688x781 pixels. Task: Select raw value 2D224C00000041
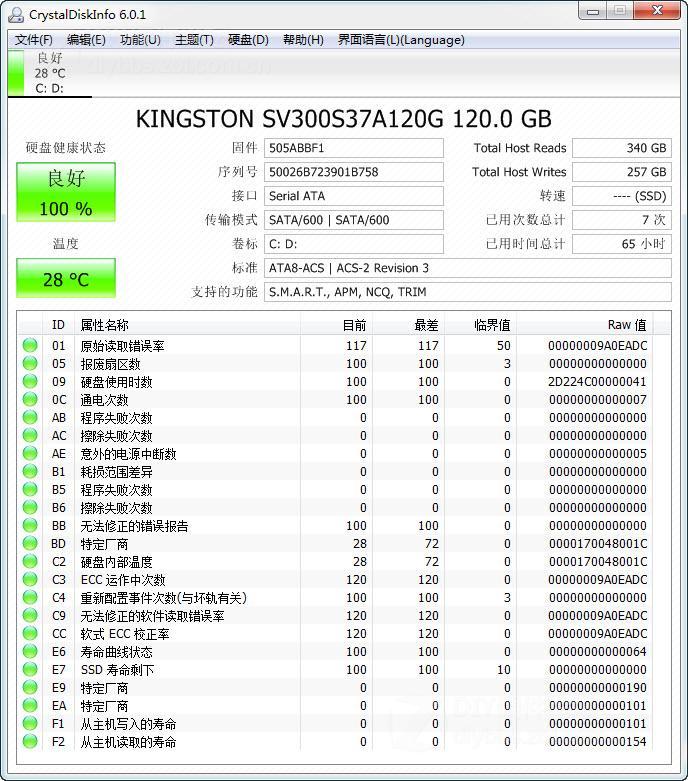597,382
